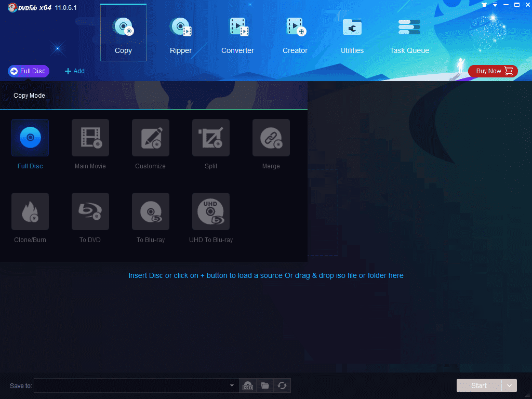
Task: Set output to ISO image file
Action: click(248, 386)
